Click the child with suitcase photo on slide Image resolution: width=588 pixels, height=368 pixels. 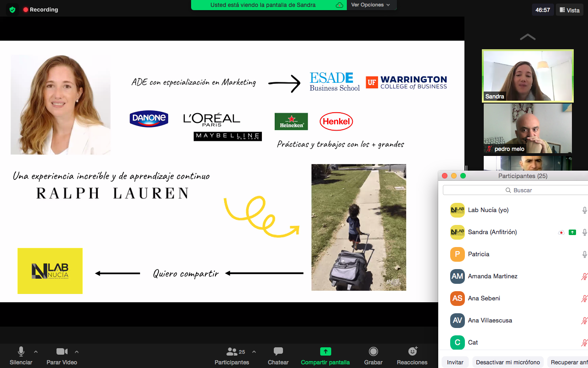(359, 227)
